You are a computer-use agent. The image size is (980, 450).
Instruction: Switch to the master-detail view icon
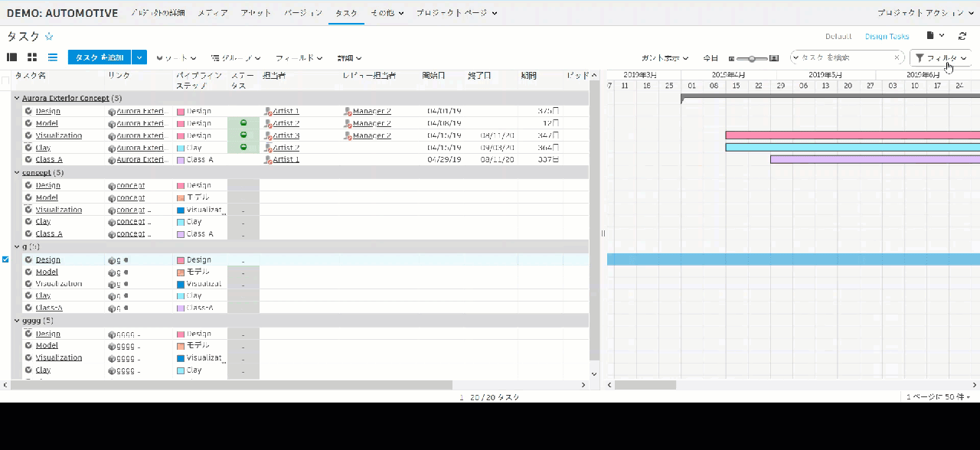(x=11, y=57)
